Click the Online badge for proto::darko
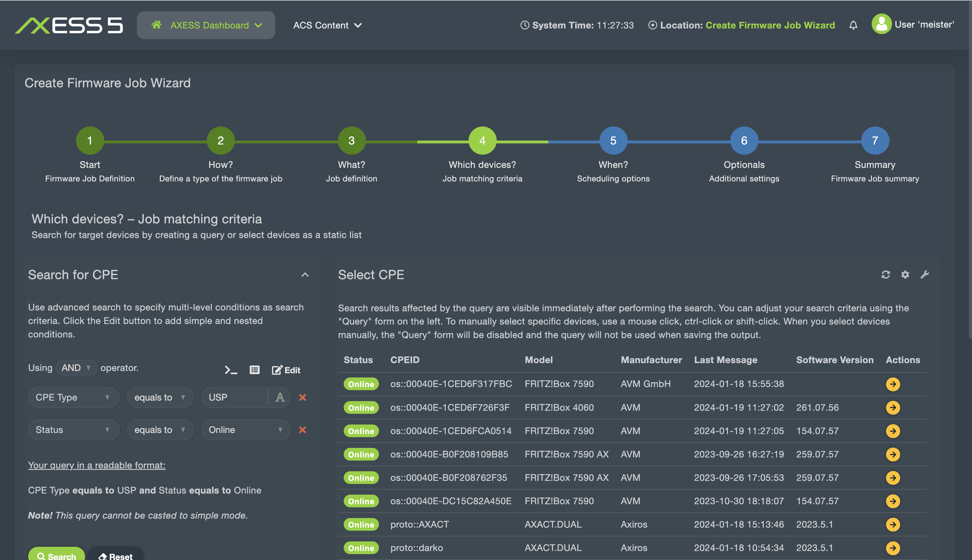972x560 pixels. tap(361, 548)
